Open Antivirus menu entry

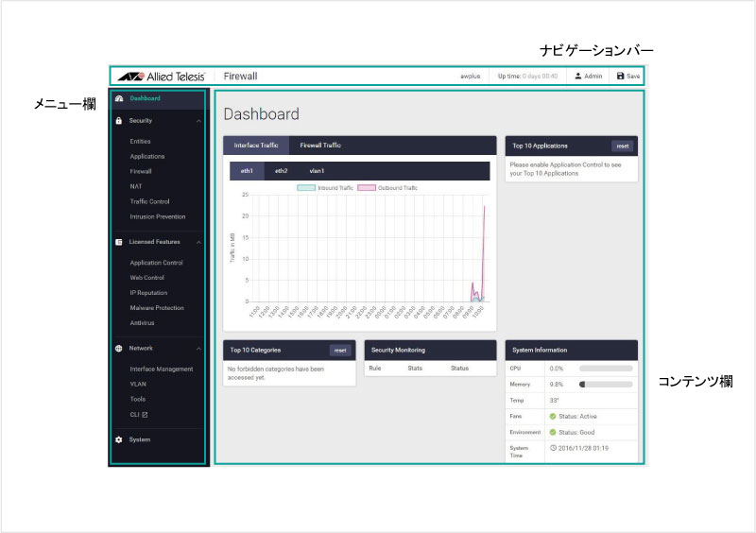(143, 322)
